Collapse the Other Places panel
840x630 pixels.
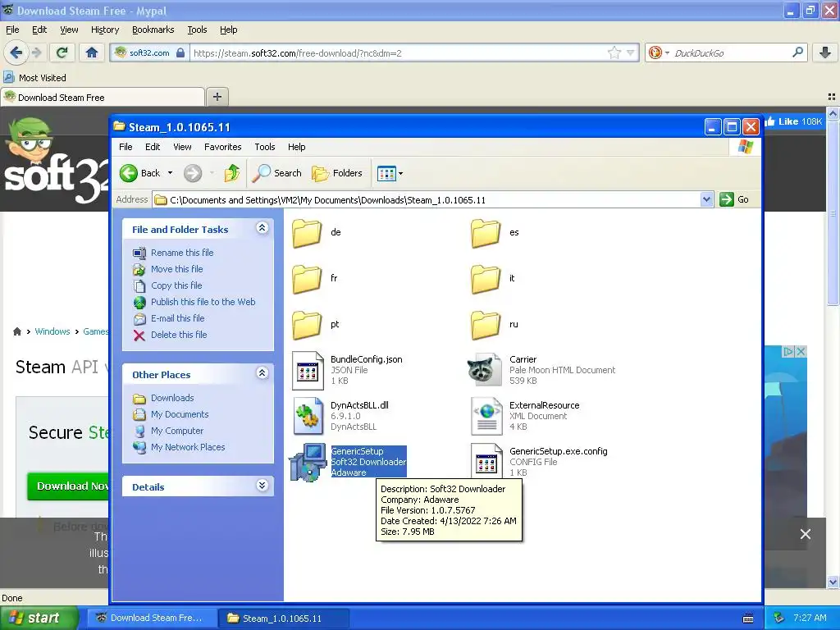click(x=262, y=373)
